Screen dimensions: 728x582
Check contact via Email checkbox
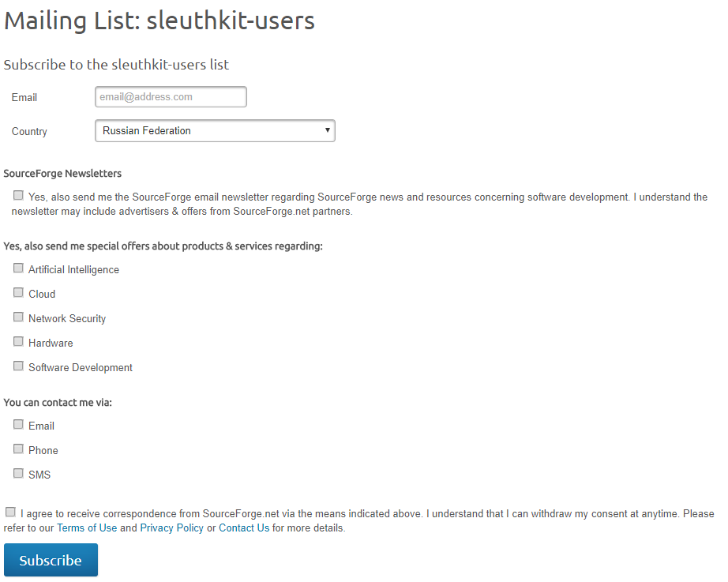[x=18, y=424]
